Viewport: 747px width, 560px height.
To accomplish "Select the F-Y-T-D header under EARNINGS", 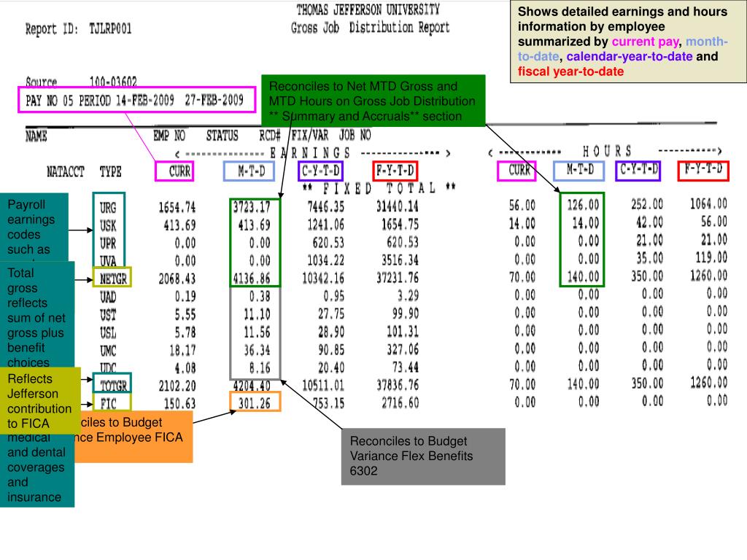I will point(395,171).
